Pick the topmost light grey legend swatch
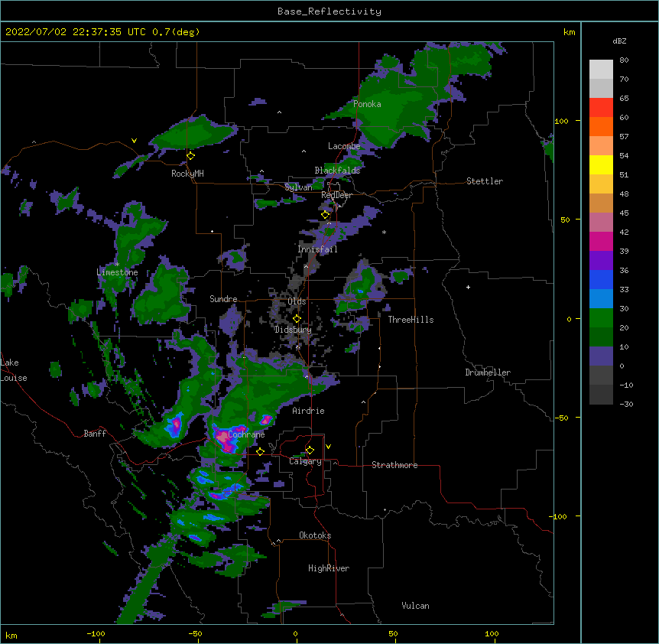The width and height of the screenshot is (659, 644). pyautogui.click(x=601, y=70)
